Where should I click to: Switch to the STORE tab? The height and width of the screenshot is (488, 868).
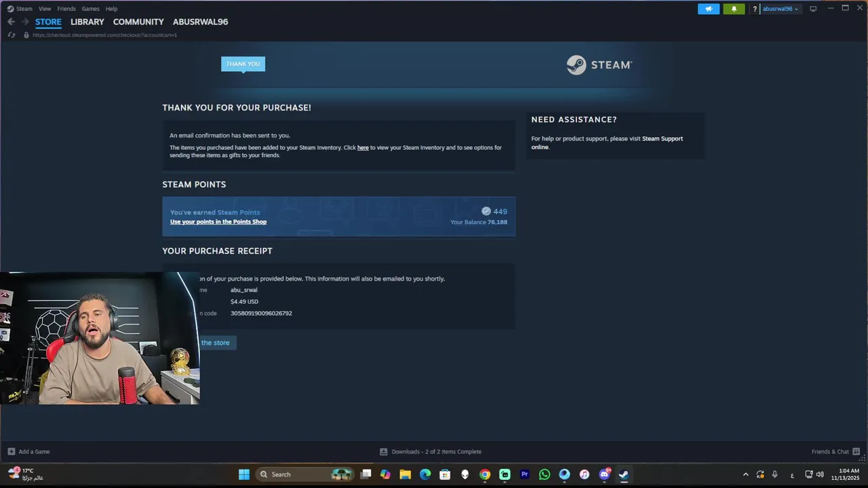coord(48,22)
